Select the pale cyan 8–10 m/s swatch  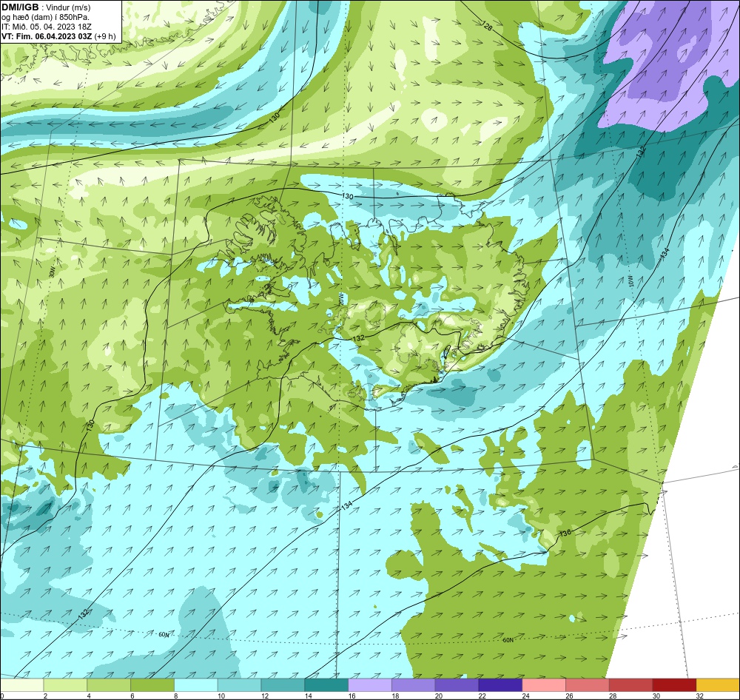196,685
